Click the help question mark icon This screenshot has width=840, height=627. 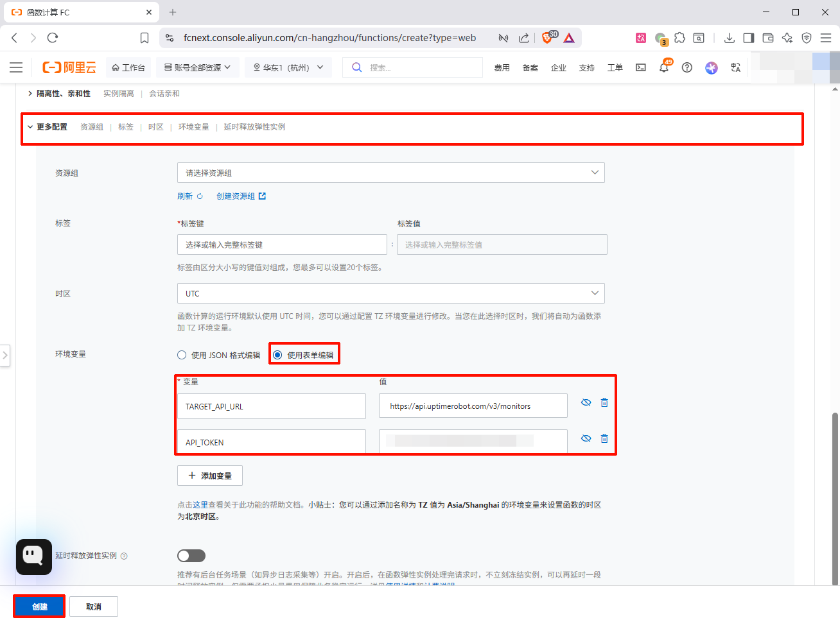coord(687,67)
